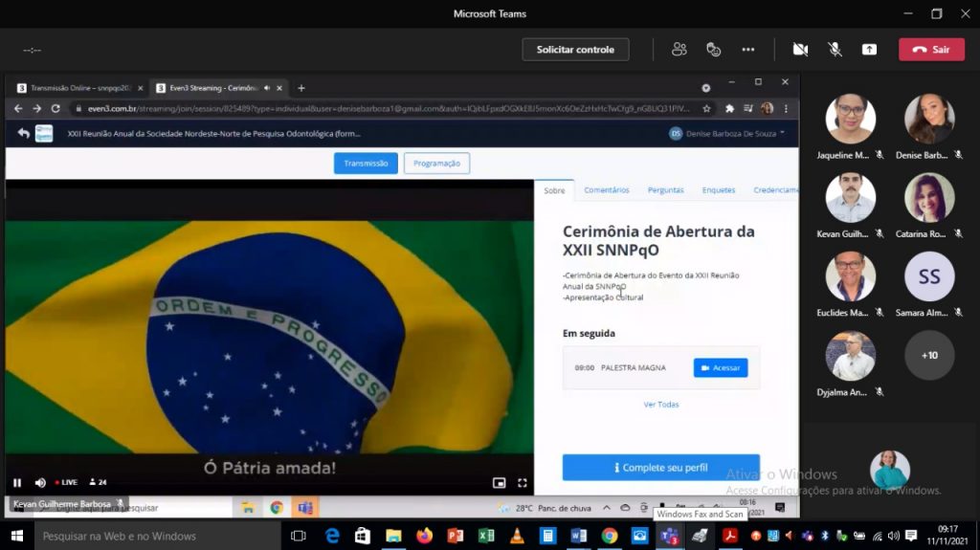Click the Programação button
This screenshot has width=980, height=550.
pos(436,164)
